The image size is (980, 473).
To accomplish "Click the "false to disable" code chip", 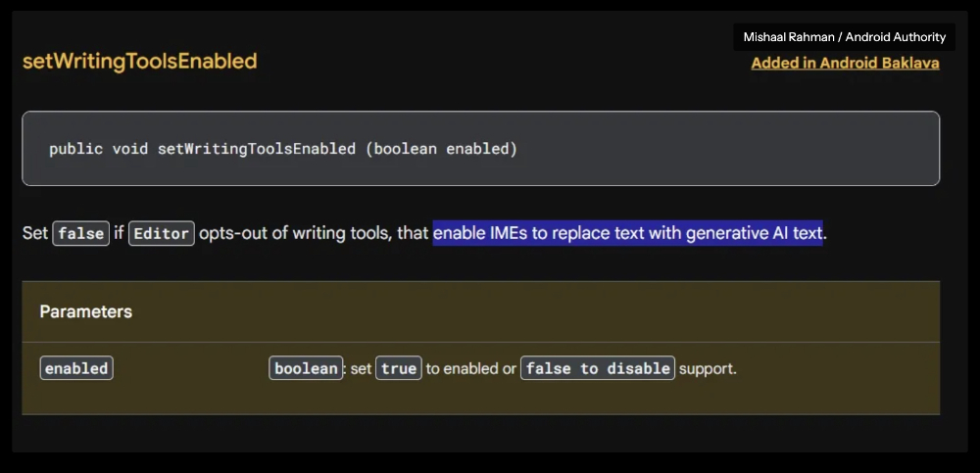I will click(x=598, y=368).
